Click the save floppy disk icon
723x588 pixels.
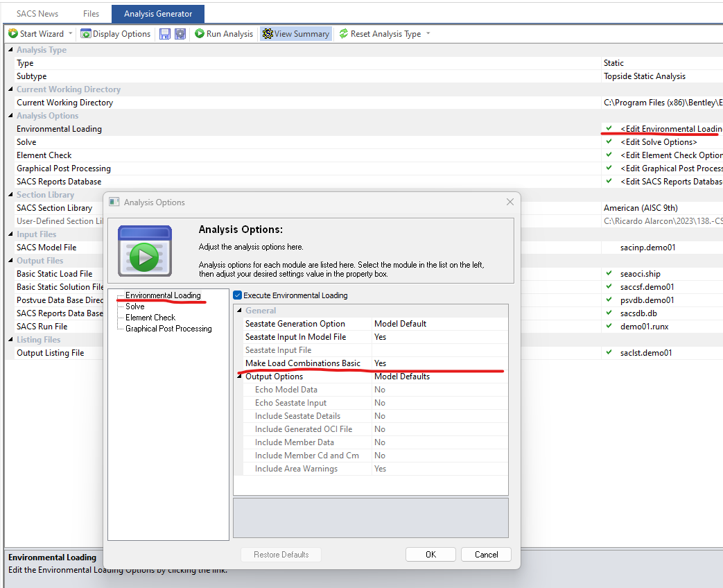click(165, 33)
